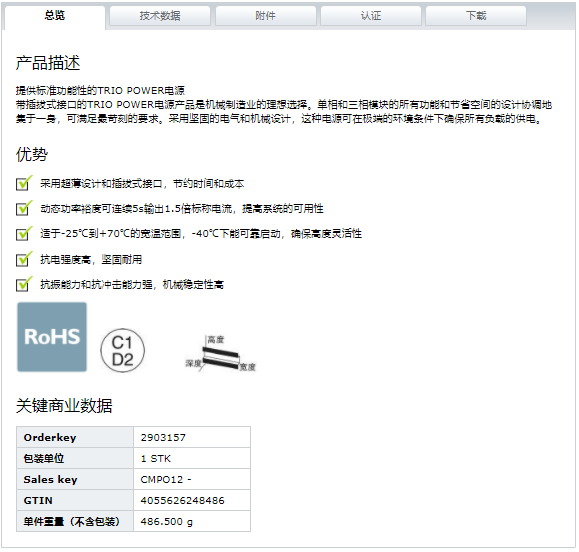Open the 认证 tab
579x552 pixels.
[371, 16]
